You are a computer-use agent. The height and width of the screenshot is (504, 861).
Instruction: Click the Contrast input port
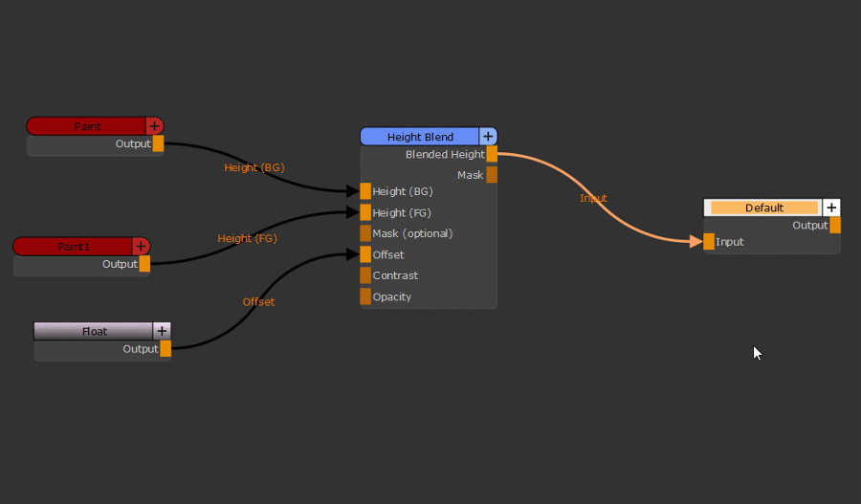[x=365, y=275]
